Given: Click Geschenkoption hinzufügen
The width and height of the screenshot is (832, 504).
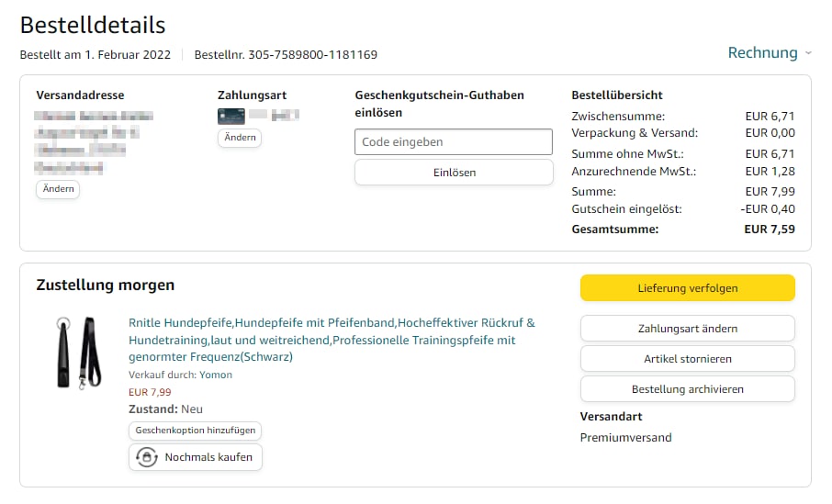Looking at the screenshot, I should tap(195, 431).
